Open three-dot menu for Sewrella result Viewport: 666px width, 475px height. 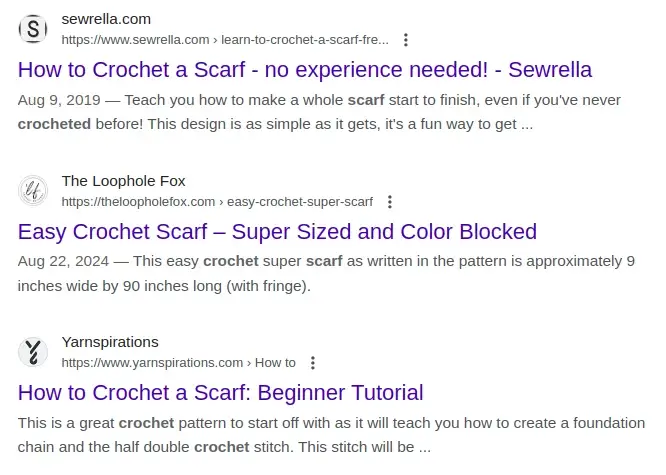[x=405, y=40]
